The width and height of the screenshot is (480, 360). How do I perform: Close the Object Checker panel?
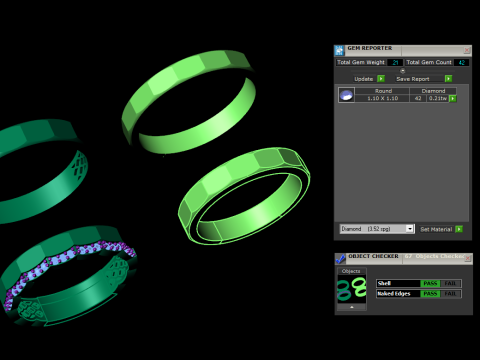coord(468,258)
